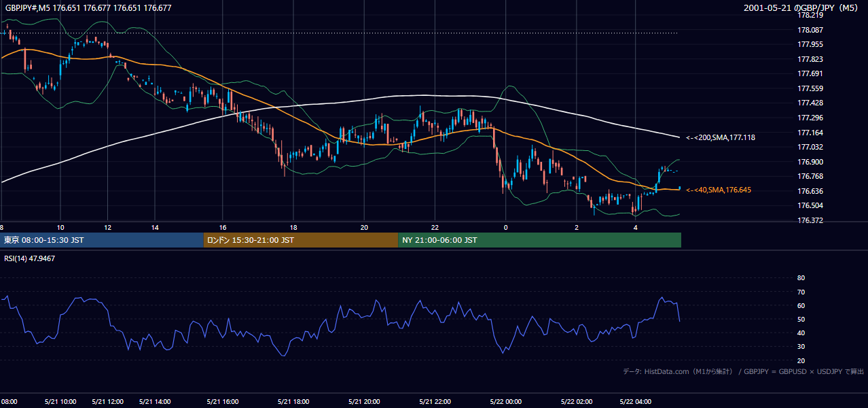
Task: Click hour marker 22 under price chart
Action: (435, 228)
